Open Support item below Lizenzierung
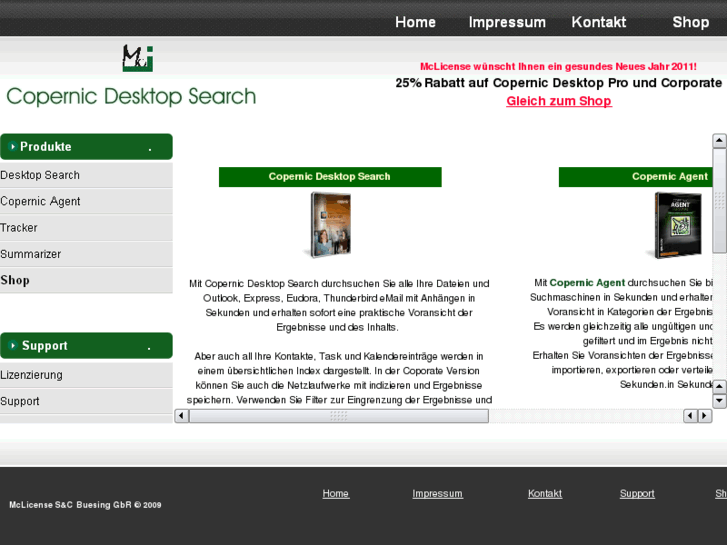Image resolution: width=727 pixels, height=545 pixels. [86, 401]
